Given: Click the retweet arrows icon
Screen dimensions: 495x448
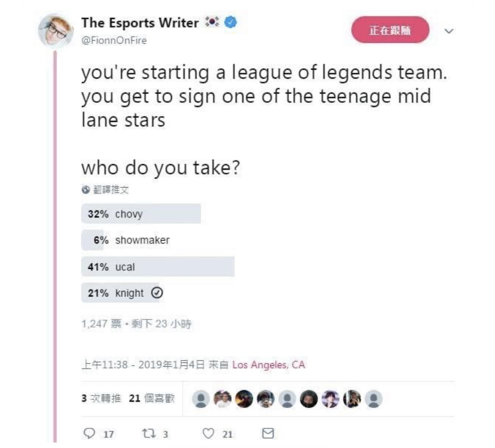Looking at the screenshot, I should coord(149,433).
